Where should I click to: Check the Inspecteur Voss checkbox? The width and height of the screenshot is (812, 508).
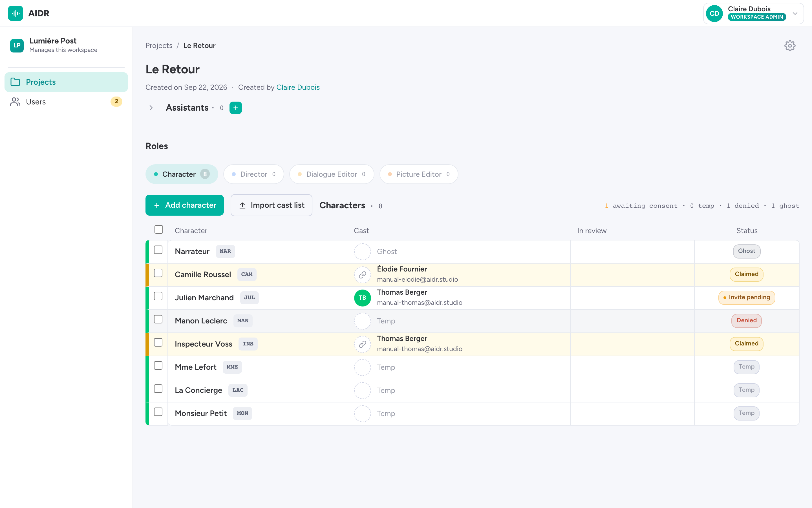(x=158, y=342)
